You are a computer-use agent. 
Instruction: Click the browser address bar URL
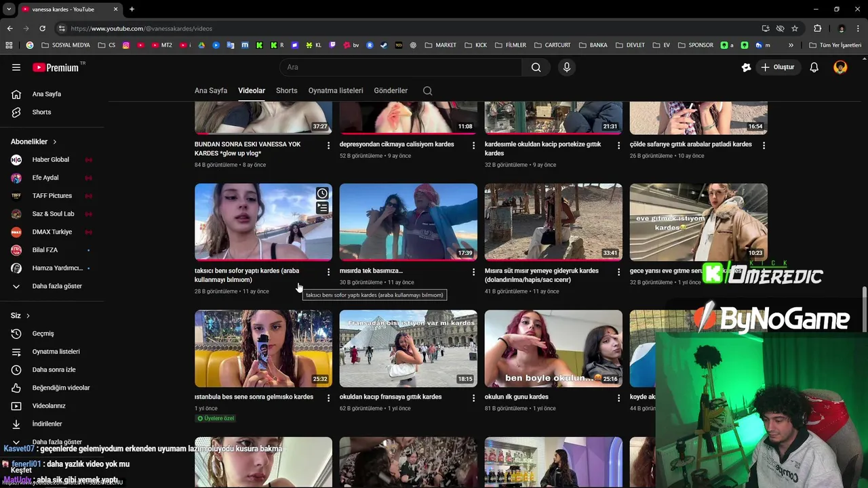coord(142,28)
